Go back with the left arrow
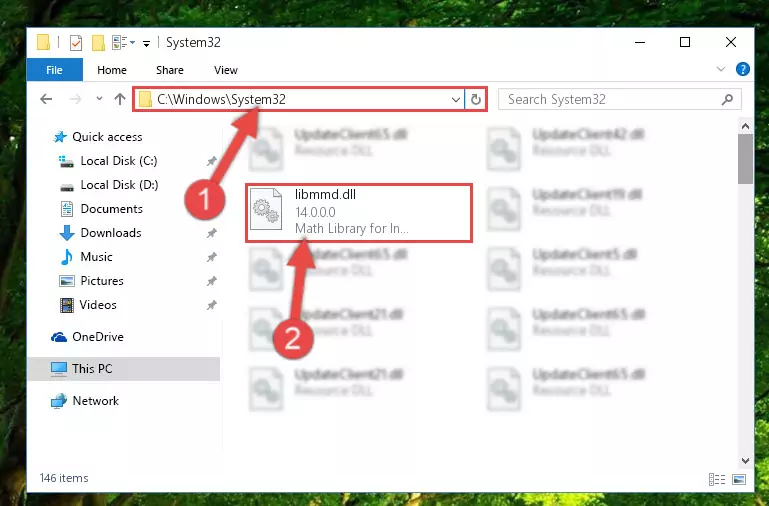 point(46,99)
